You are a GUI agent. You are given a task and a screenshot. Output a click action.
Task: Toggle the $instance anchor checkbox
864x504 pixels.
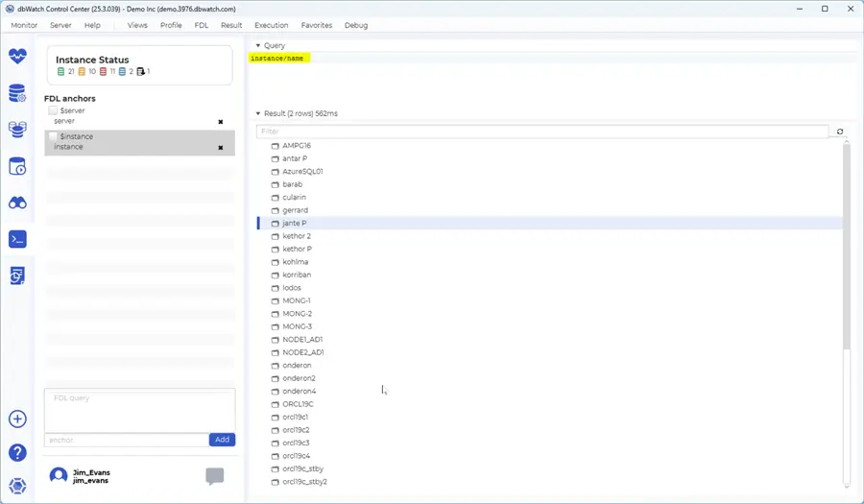point(53,136)
